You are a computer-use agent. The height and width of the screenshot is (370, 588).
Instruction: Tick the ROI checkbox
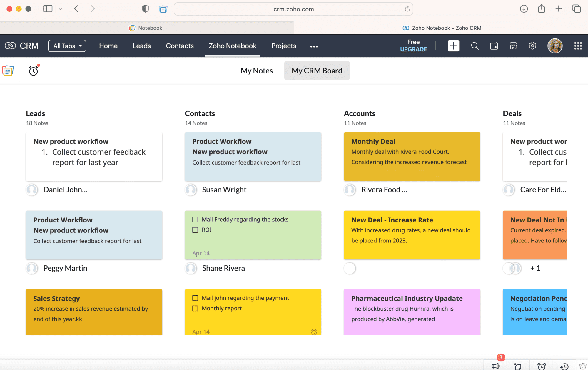[x=195, y=230]
